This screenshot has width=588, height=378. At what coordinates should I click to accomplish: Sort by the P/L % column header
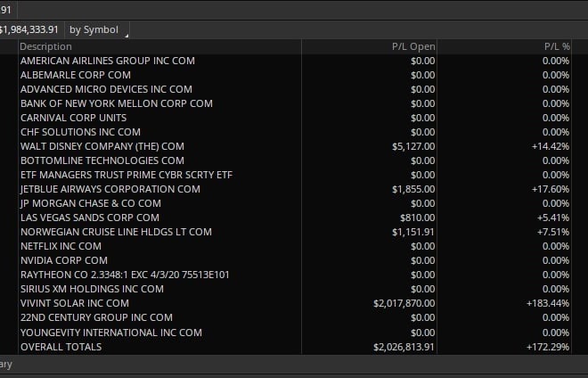pyautogui.click(x=557, y=46)
